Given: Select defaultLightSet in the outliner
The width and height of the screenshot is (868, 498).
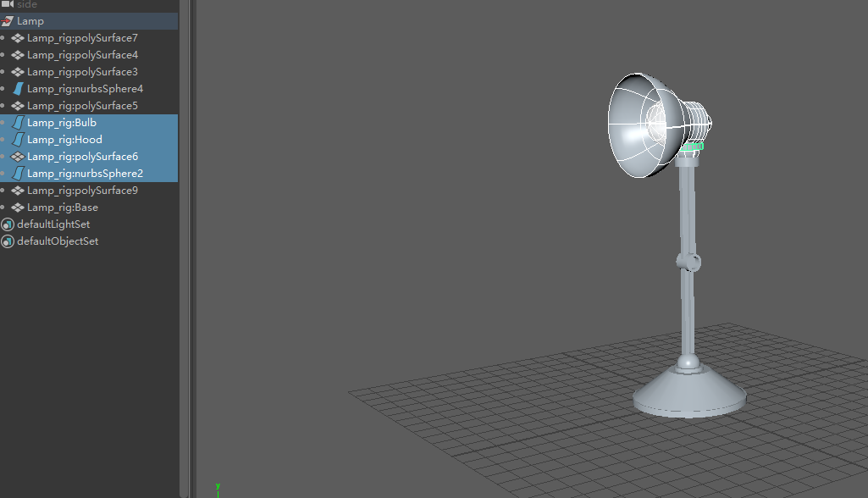Looking at the screenshot, I should pos(53,224).
